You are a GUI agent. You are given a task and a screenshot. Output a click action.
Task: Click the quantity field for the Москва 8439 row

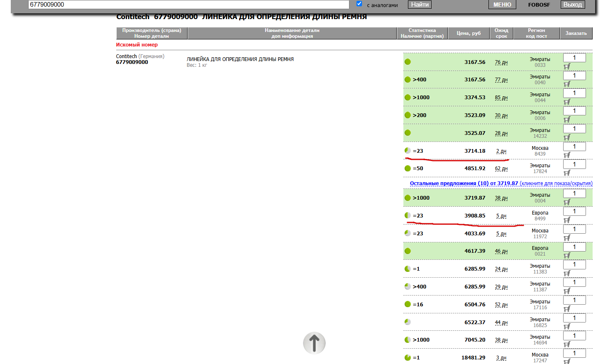[574, 147]
